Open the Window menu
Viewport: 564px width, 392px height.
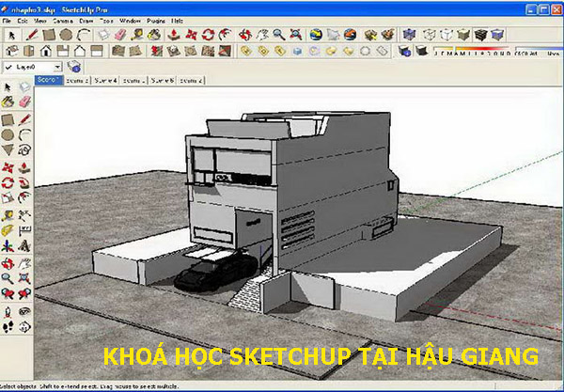coord(130,21)
